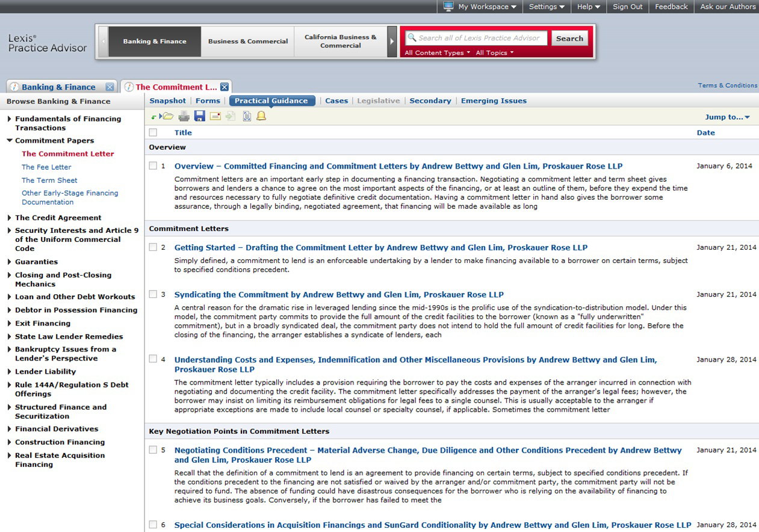Check the box for result 1 Overview
The image size is (759, 532).
[153, 165]
